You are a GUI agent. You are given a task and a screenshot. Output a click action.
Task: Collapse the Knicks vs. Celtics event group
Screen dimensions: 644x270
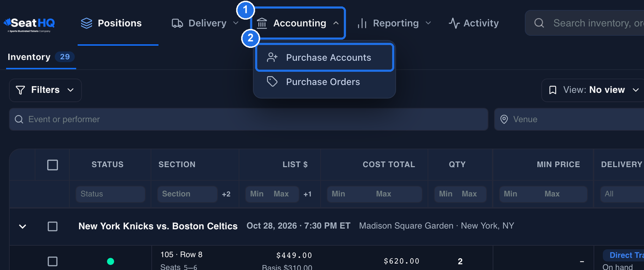[x=23, y=226]
